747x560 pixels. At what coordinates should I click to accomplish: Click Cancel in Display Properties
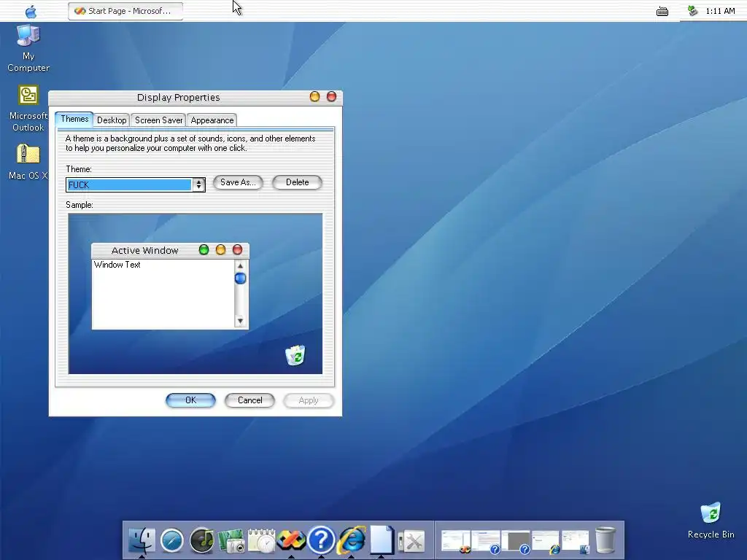[249, 400]
